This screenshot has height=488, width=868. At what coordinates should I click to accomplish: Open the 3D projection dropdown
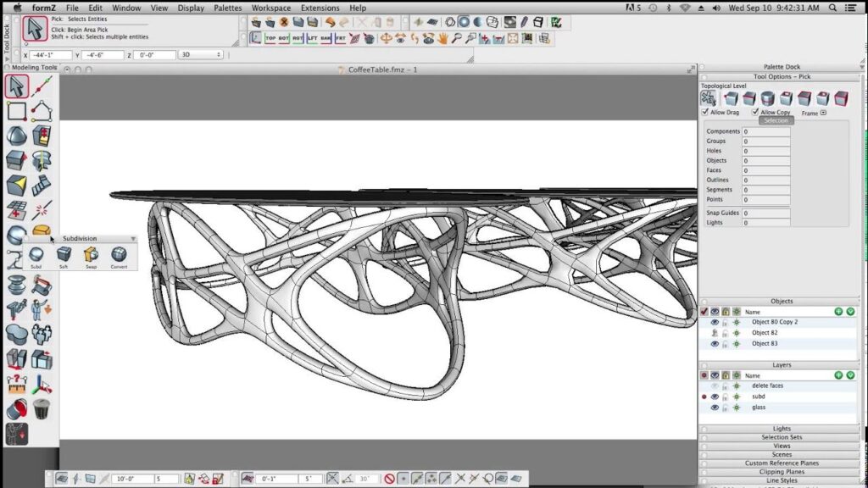pyautogui.click(x=200, y=53)
